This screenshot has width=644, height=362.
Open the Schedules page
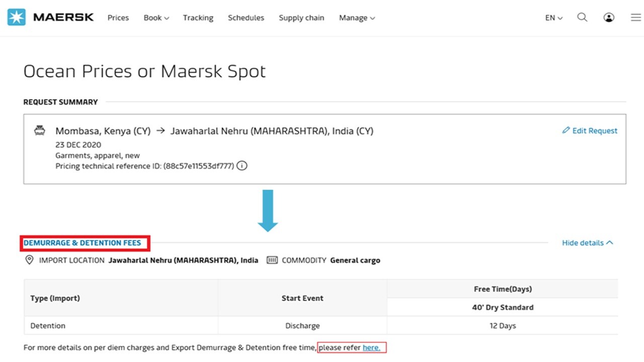[246, 18]
